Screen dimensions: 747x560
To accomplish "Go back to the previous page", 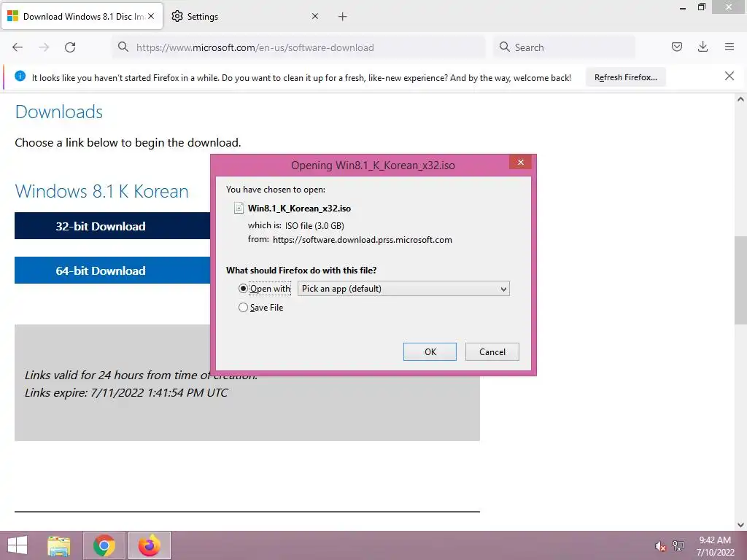I will coord(18,47).
